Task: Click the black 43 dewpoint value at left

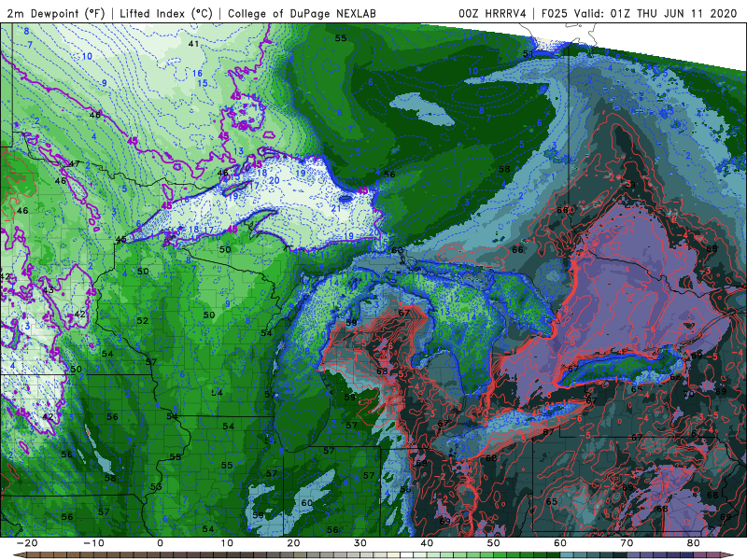Action: pos(49,290)
